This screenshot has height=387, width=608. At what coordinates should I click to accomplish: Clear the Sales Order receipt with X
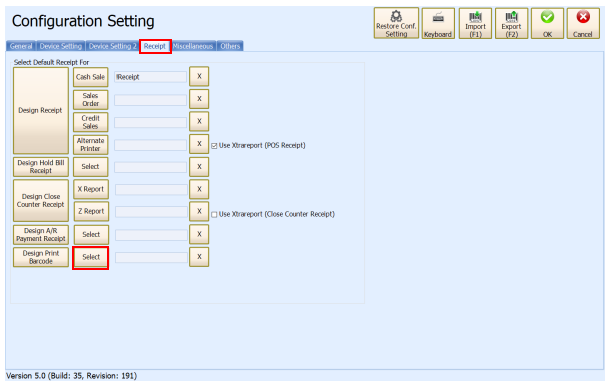click(199, 99)
